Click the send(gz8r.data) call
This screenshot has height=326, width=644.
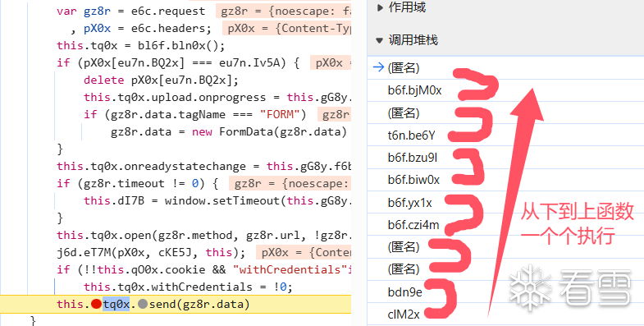199,304
